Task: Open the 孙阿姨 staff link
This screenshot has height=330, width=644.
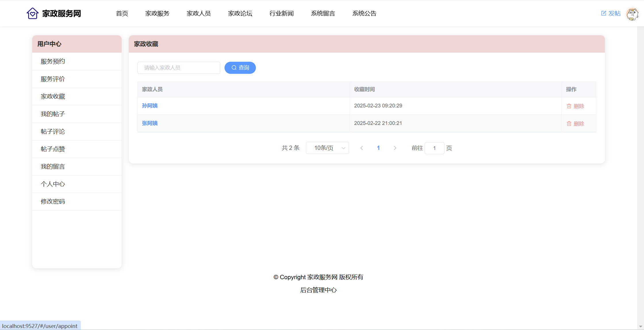Action: point(150,106)
